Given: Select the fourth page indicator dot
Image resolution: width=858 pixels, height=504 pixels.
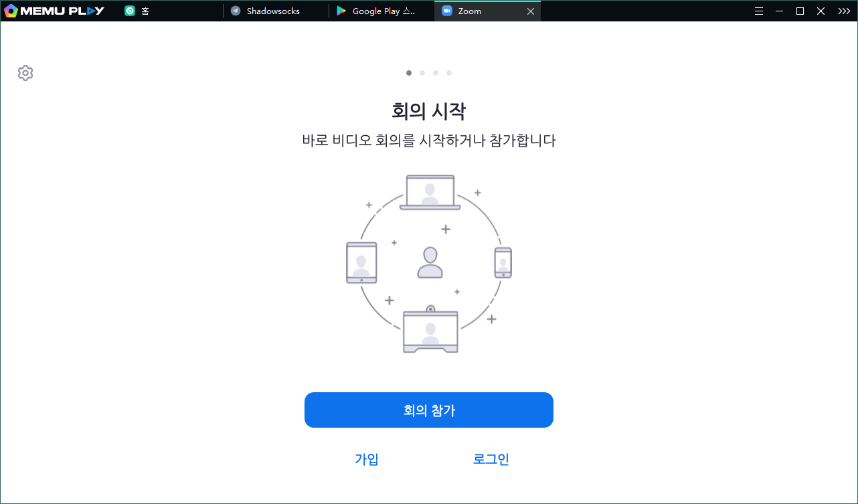Looking at the screenshot, I should (x=449, y=73).
